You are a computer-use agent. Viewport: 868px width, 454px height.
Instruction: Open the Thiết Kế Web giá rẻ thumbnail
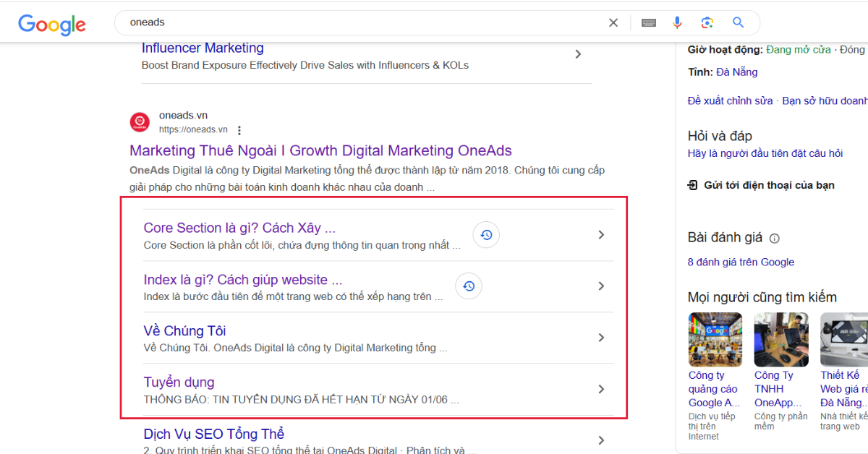[844, 340]
